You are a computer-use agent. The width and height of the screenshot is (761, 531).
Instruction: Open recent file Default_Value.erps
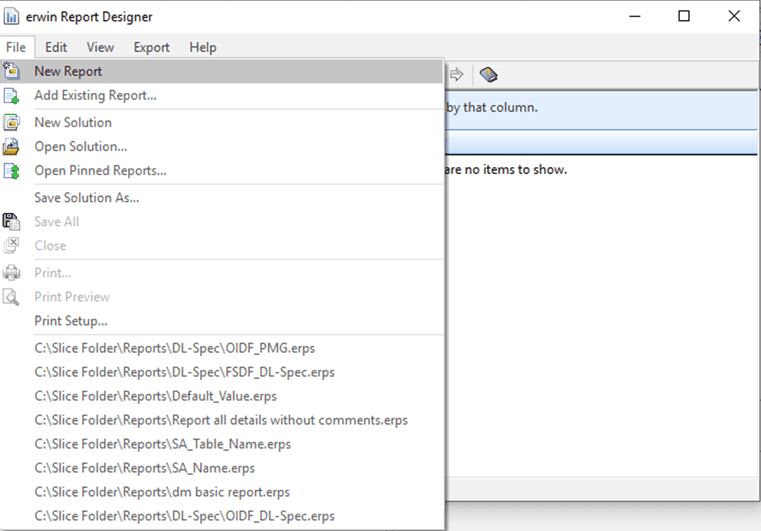tap(222, 396)
